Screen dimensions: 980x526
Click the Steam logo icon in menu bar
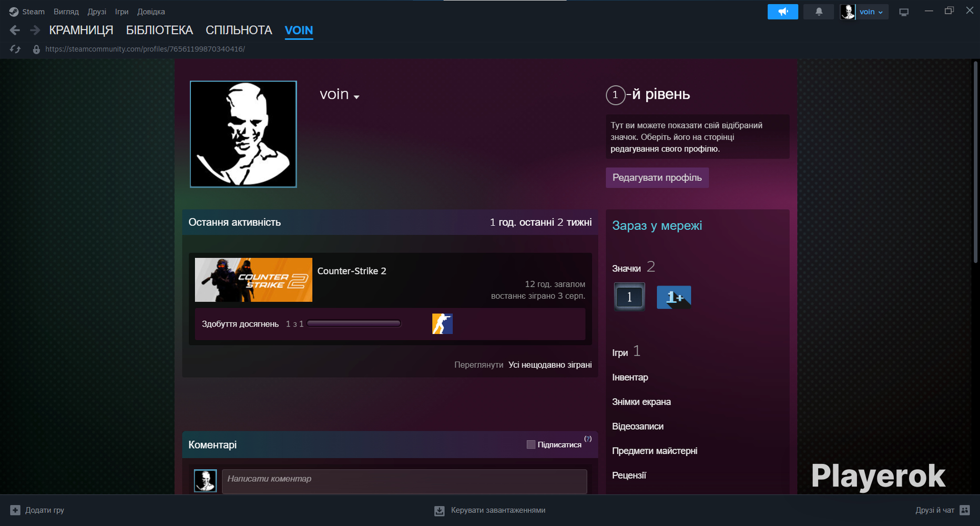(x=14, y=12)
